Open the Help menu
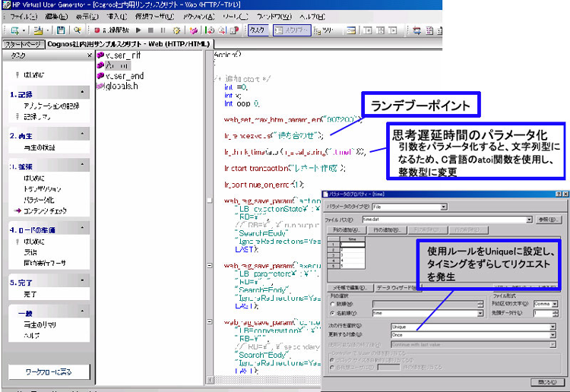This screenshot has width=570, height=392. coord(312,17)
